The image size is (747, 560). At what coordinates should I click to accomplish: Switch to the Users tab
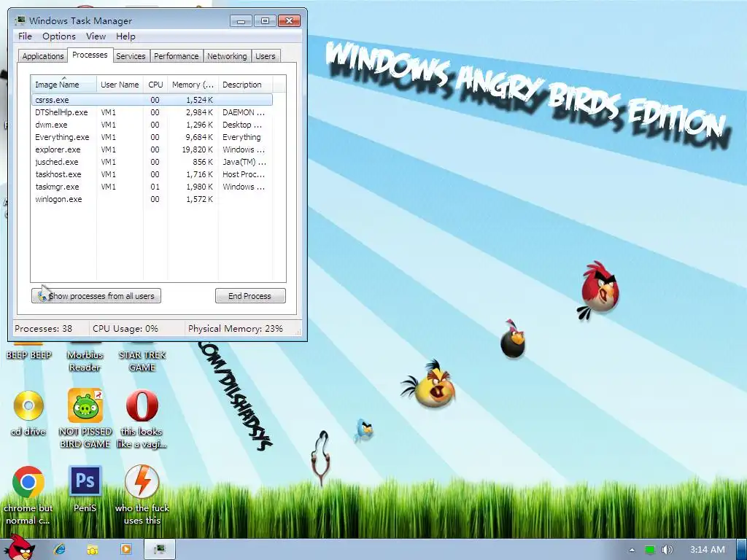[x=266, y=56]
